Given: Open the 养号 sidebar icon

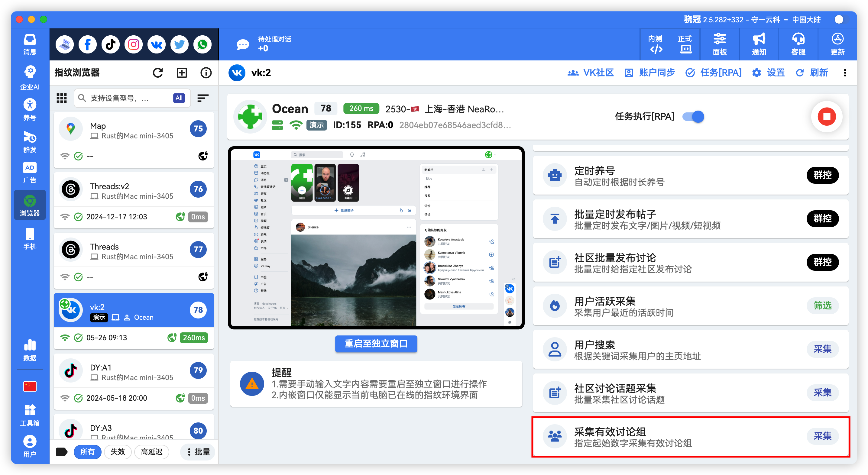Looking at the screenshot, I should click(30, 108).
